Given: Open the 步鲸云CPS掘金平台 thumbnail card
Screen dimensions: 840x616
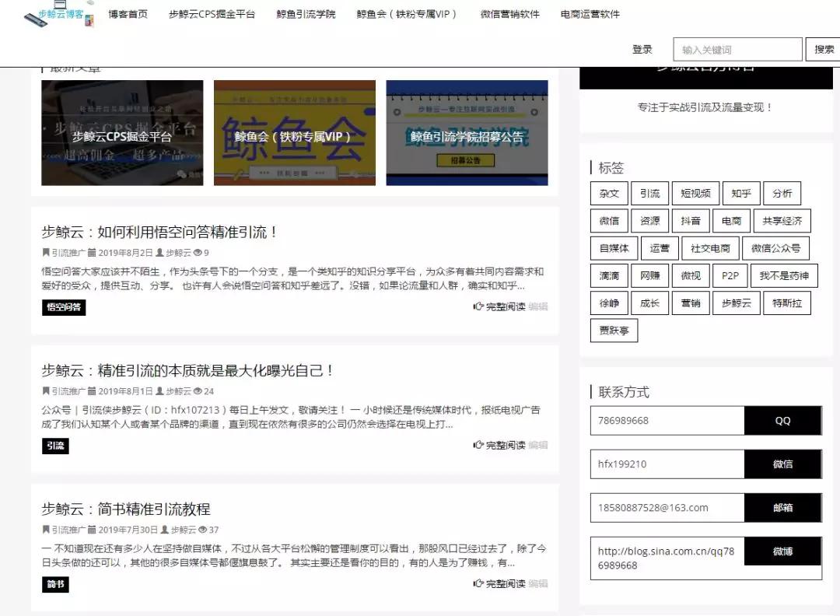Looking at the screenshot, I should pos(122,133).
